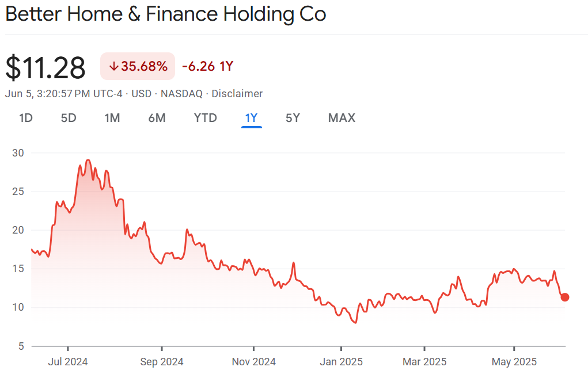Switch to the 1D time range
The width and height of the screenshot is (588, 382).
click(x=25, y=118)
